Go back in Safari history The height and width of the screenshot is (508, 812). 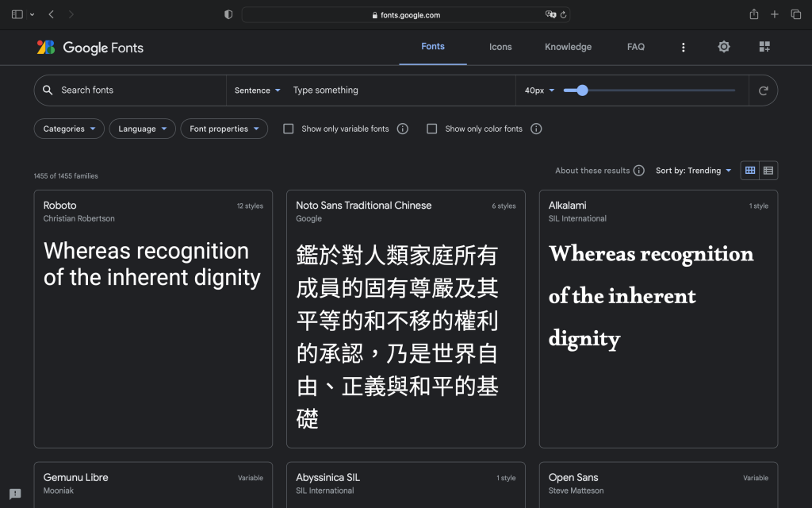[51, 14]
